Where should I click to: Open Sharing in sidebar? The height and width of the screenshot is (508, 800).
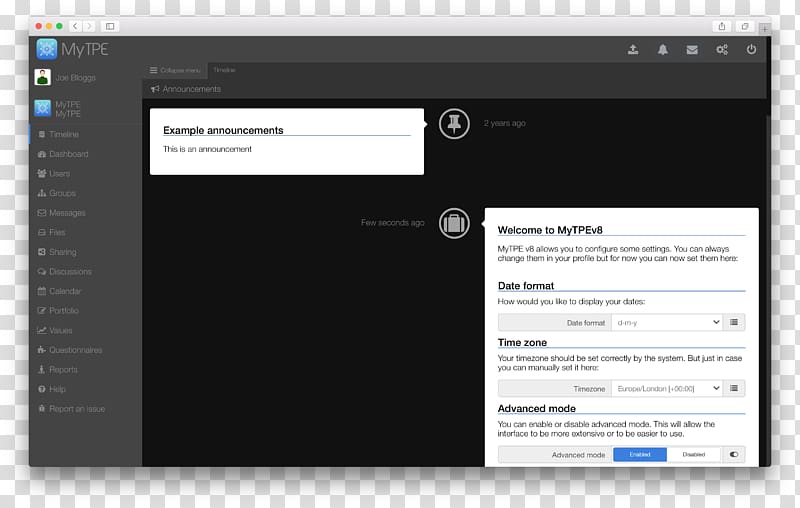(x=57, y=251)
